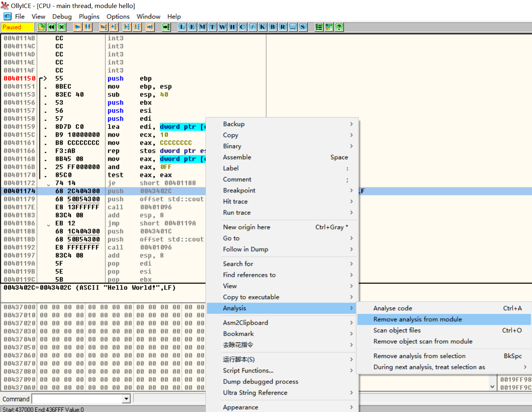
Task: Click the Help question mark toolbar icon
Action: tap(339, 27)
